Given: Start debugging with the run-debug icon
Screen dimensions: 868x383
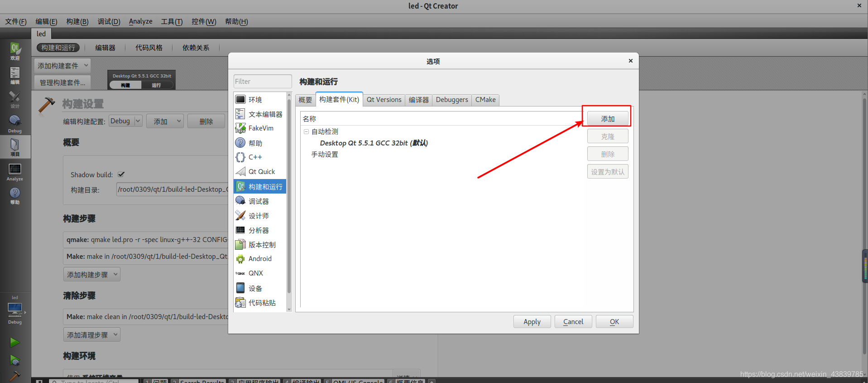Looking at the screenshot, I should click(15, 360).
